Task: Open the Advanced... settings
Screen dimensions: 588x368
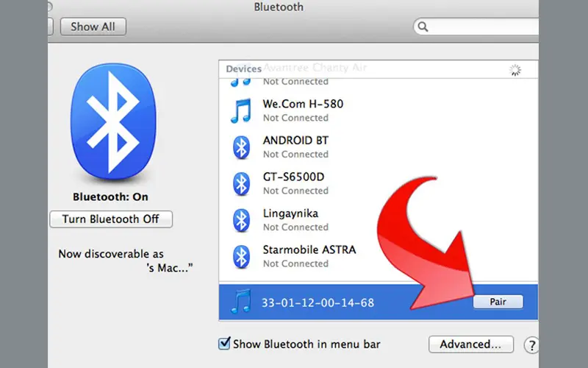Action: point(471,344)
